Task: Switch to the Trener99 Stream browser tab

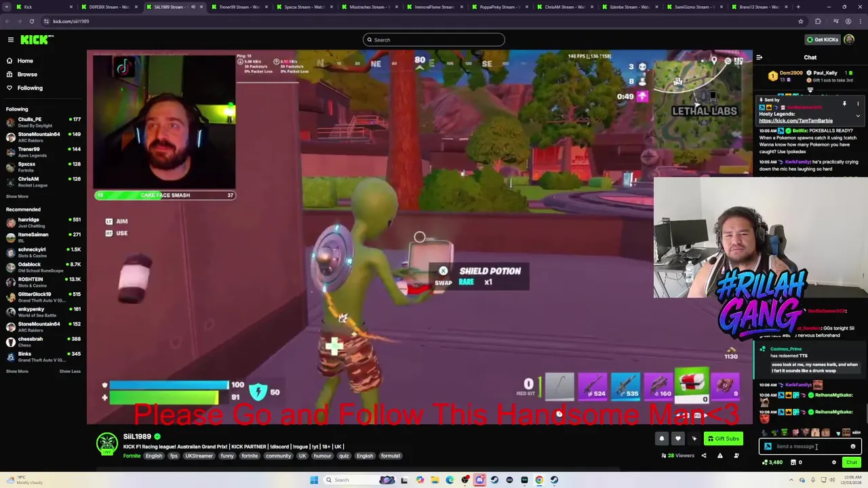Action: 239,7
